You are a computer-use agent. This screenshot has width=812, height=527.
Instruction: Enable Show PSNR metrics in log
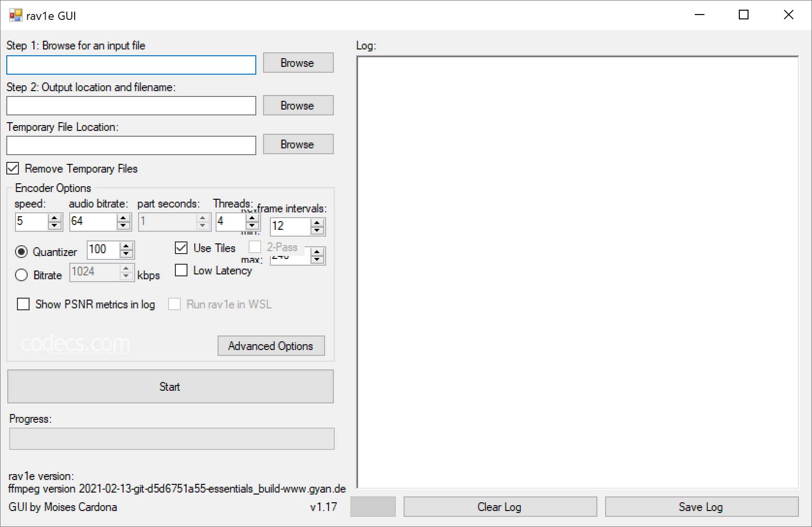23,304
